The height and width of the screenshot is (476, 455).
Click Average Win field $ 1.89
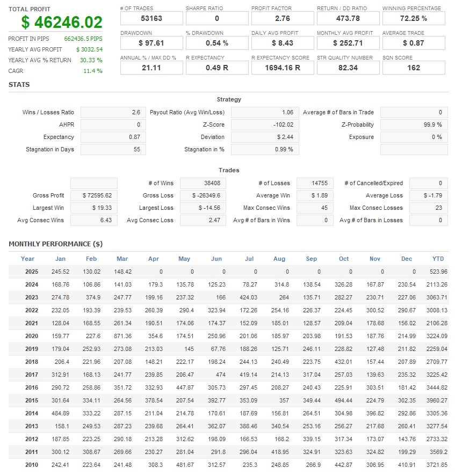[315, 195]
